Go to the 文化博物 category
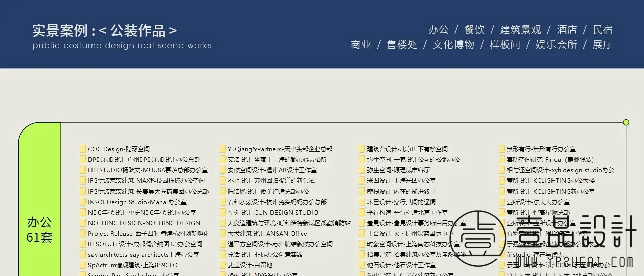Screen dimensions: 644x276 click(x=453, y=45)
